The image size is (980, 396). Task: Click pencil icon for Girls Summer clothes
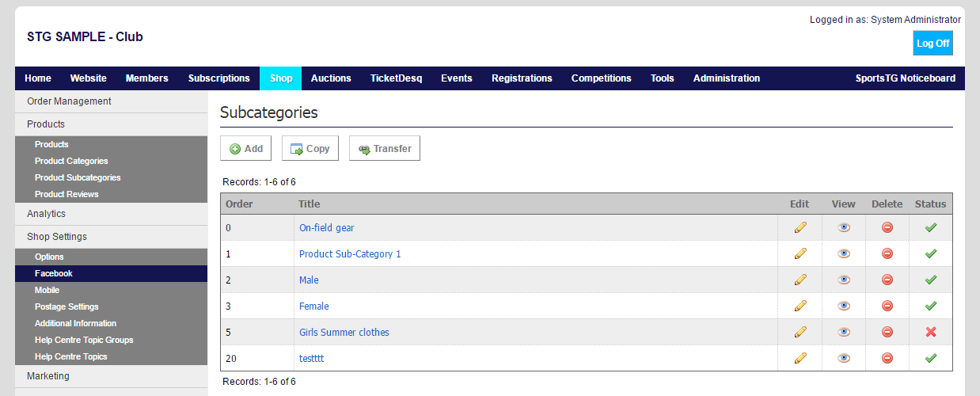point(800,332)
